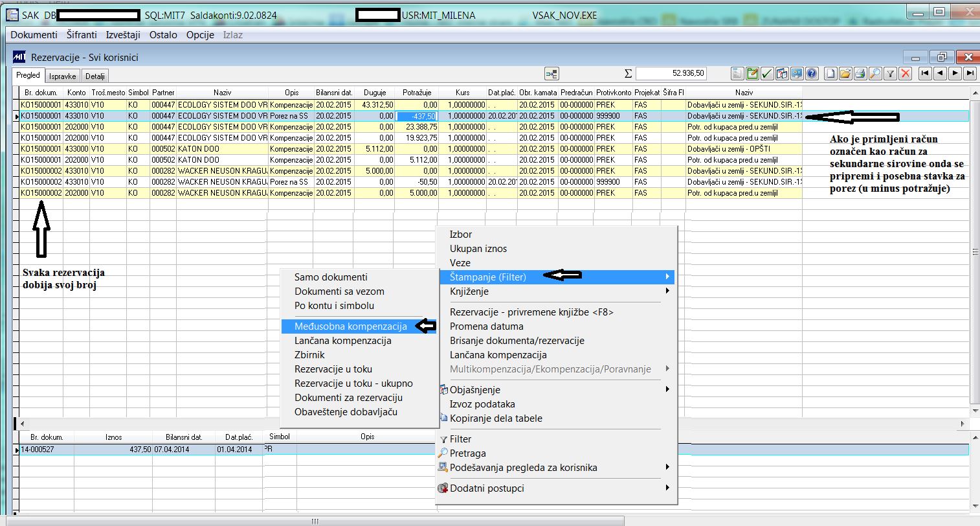
Task: Expand Dodatni postupci submenu
Action: point(557,488)
